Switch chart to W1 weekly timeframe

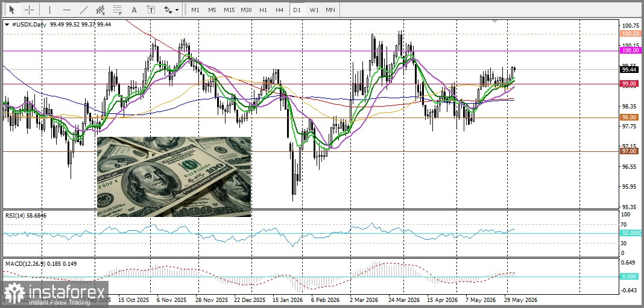tap(314, 10)
